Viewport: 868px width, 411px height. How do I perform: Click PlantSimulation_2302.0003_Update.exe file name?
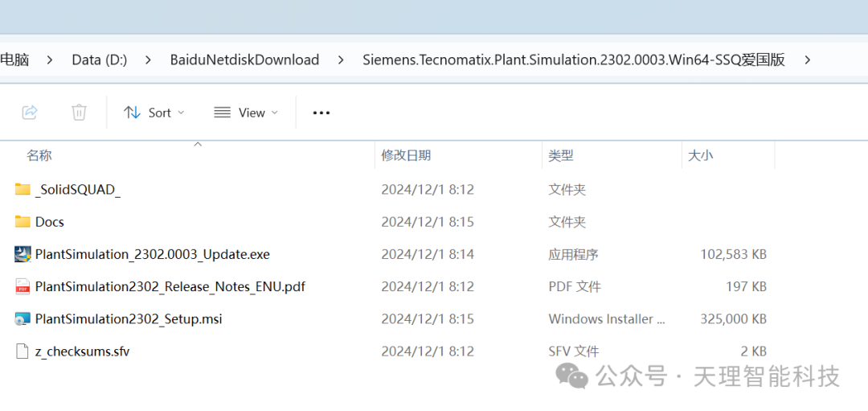pos(153,254)
